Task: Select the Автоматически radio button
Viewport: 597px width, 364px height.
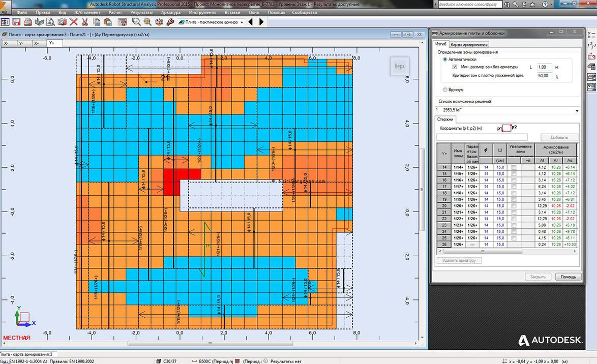Action: (445, 59)
